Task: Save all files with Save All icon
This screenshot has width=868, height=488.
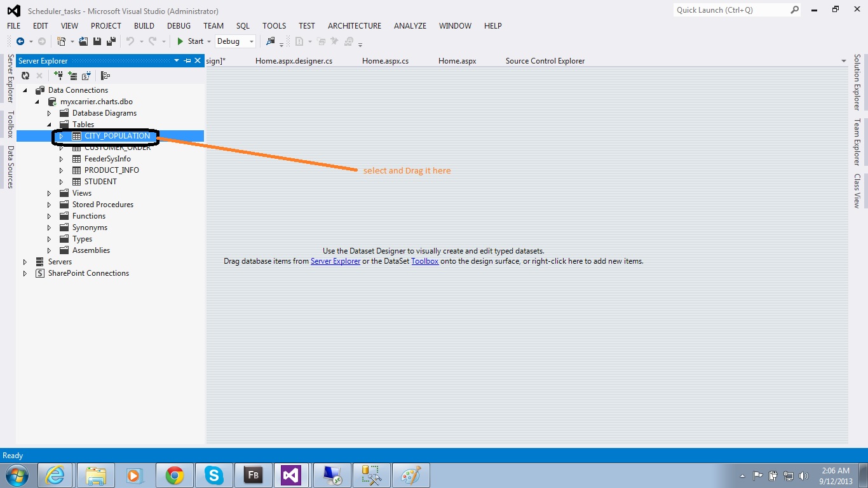Action: pos(110,41)
